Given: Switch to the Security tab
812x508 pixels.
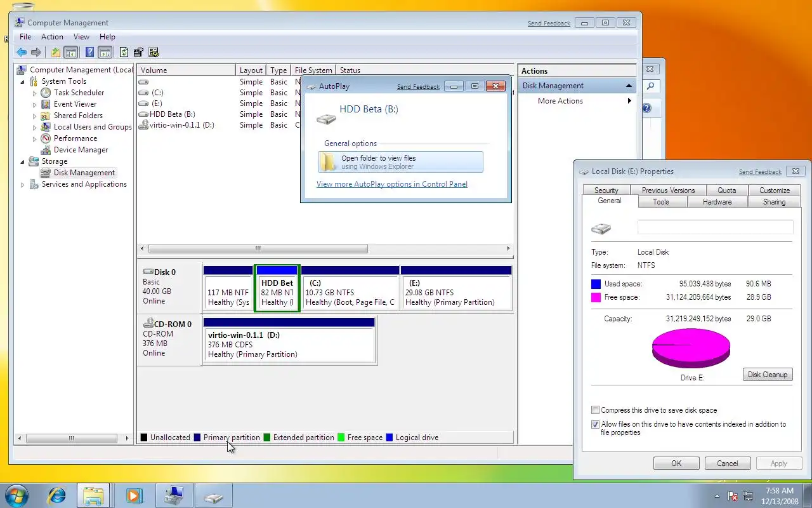Looking at the screenshot, I should [606, 190].
